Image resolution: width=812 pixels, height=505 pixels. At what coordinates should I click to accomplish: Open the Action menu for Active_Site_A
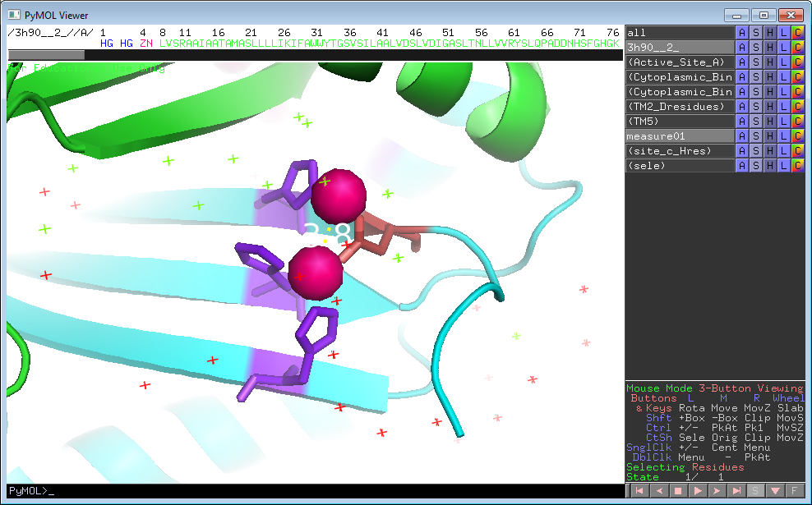pyautogui.click(x=742, y=62)
